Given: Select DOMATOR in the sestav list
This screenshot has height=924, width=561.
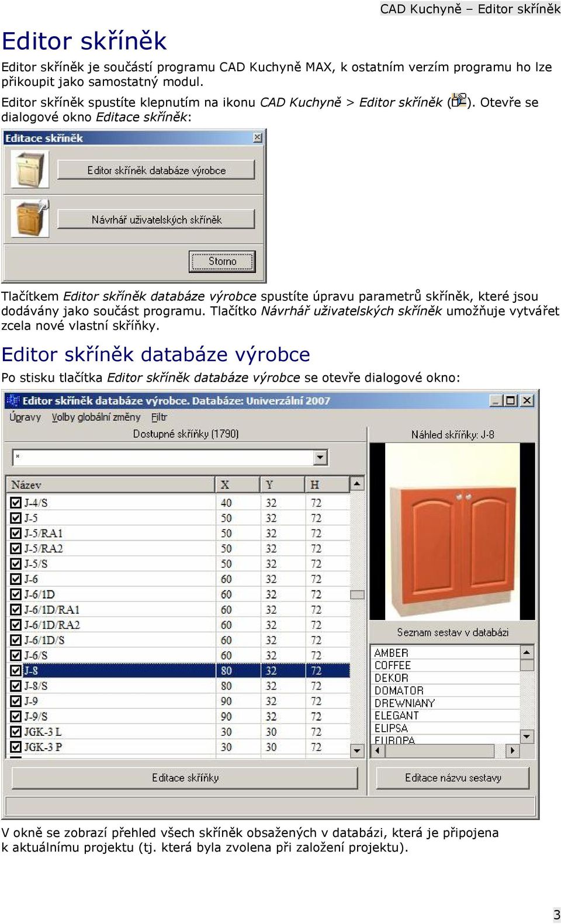Looking at the screenshot, I should pyautogui.click(x=399, y=690).
